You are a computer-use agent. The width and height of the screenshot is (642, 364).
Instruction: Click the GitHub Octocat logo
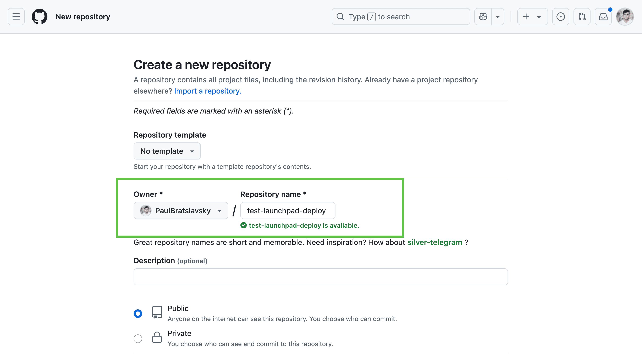[40, 17]
